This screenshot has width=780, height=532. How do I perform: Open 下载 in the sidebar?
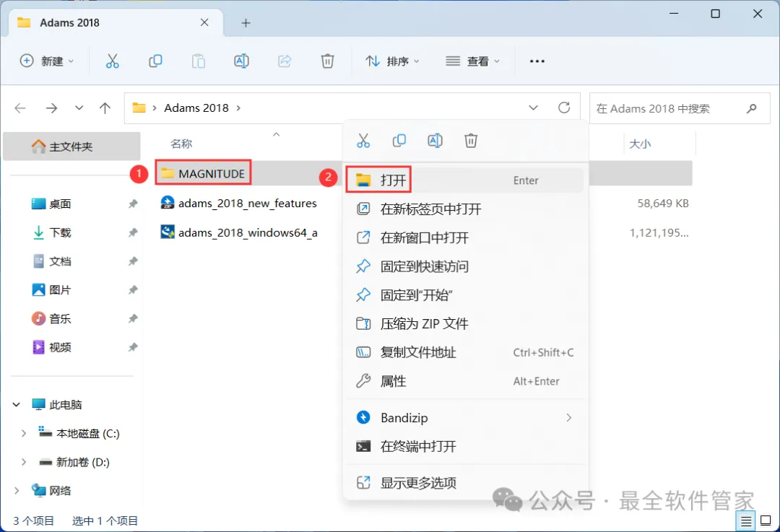pyautogui.click(x=60, y=232)
